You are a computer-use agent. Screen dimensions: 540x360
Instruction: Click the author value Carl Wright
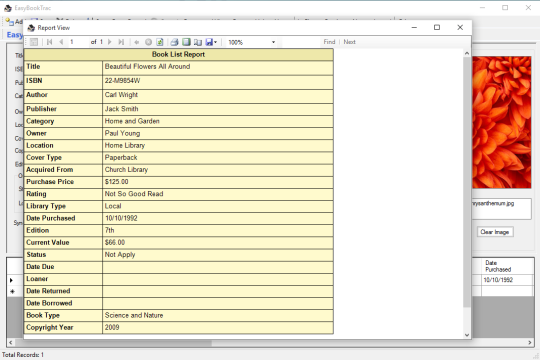tap(121, 95)
